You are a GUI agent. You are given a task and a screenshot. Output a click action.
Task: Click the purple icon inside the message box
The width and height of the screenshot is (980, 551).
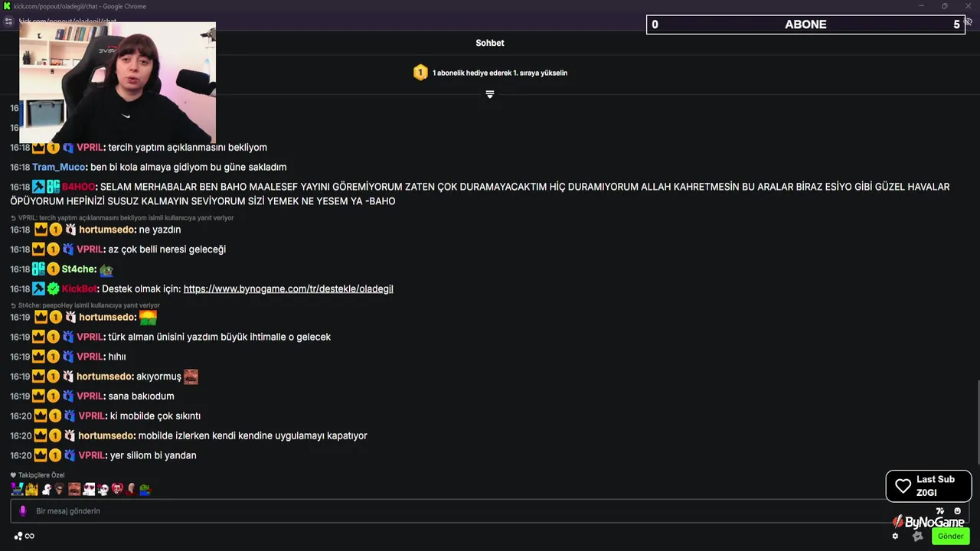coord(22,510)
